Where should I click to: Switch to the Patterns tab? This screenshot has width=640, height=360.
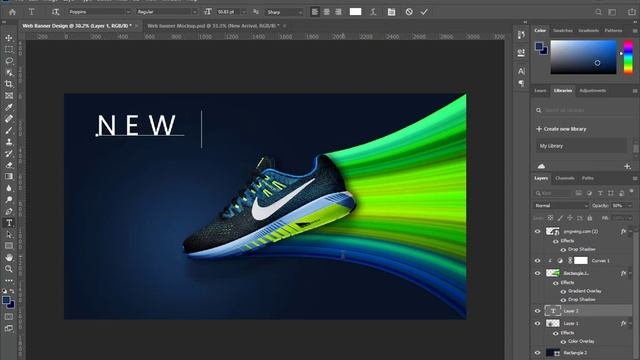613,31
